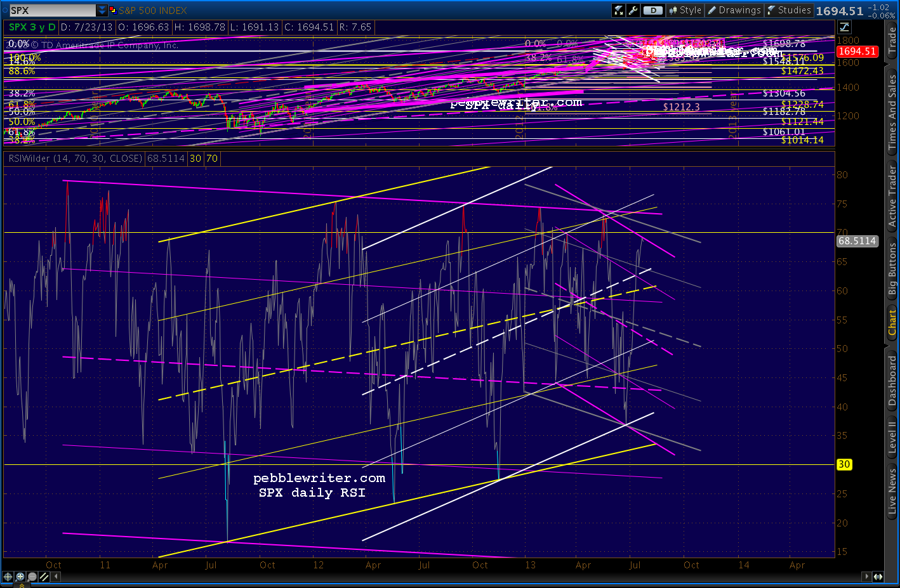Toggle the price axis curve scale button
This screenshot has width=900, height=588.
pos(844,27)
